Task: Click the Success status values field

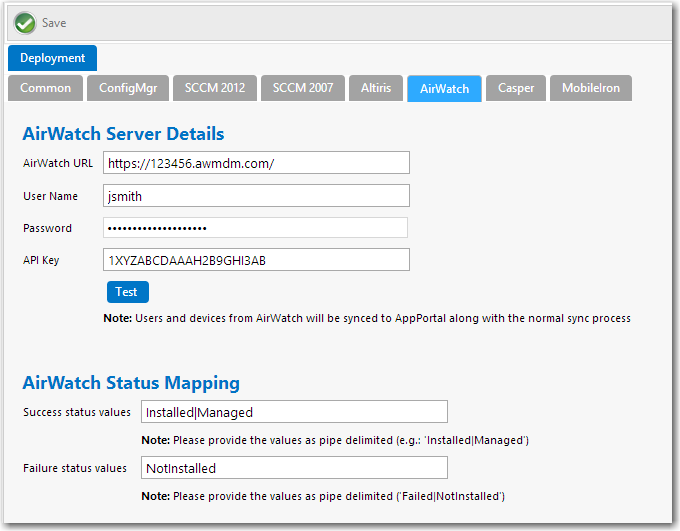Action: pyautogui.click(x=293, y=412)
